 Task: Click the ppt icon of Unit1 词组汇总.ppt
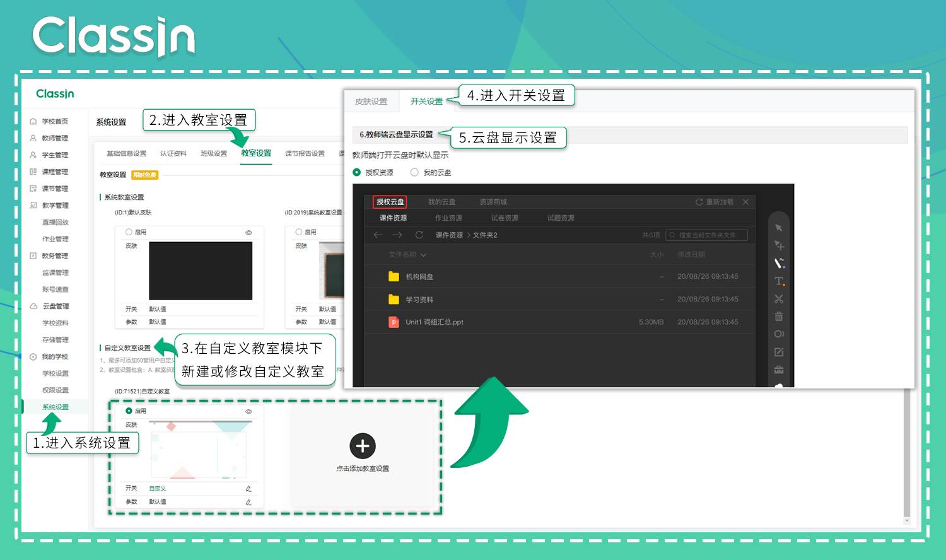coord(394,322)
